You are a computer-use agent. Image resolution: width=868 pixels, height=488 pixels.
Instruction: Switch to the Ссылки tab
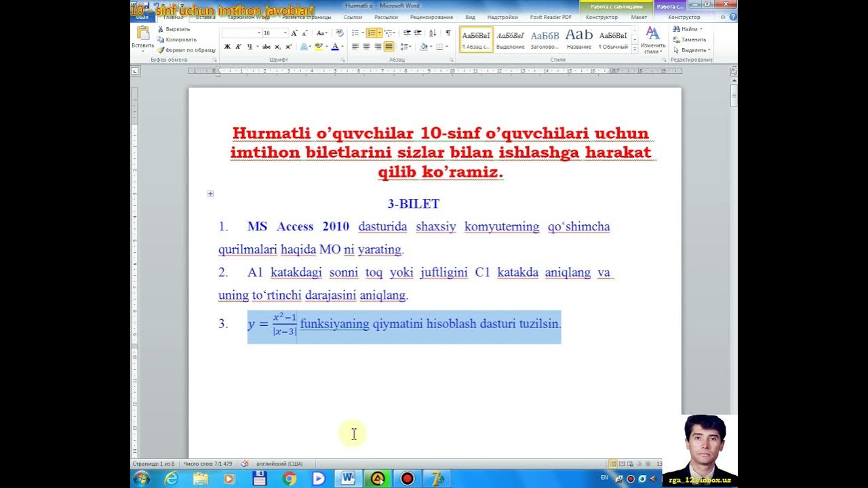[x=353, y=17]
